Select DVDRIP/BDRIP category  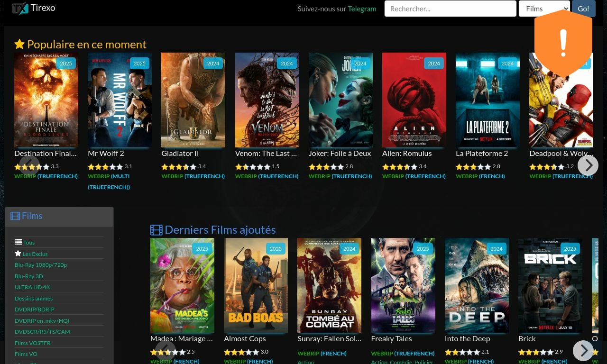[35, 309]
